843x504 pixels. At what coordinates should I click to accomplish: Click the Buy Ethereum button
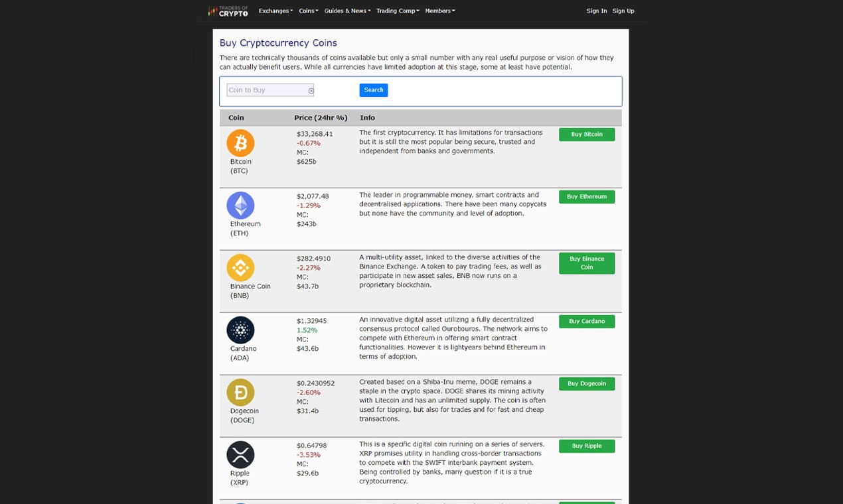point(587,196)
